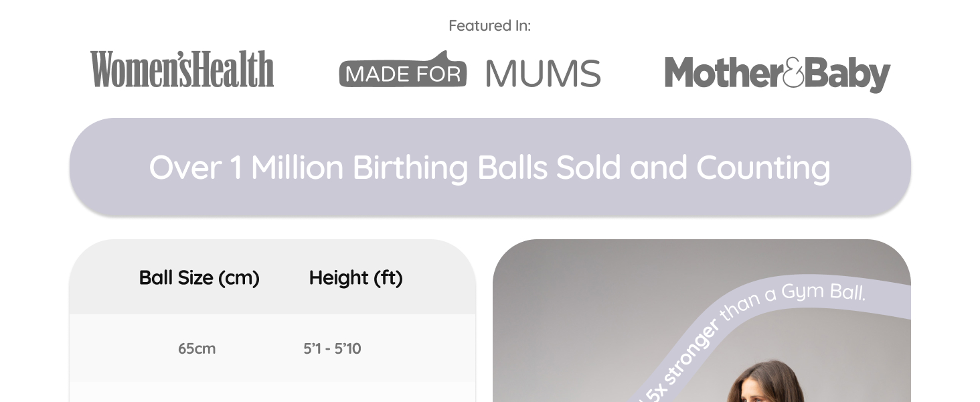Click the MUMS wordmark
This screenshot has width=980, height=402.
pos(543,74)
